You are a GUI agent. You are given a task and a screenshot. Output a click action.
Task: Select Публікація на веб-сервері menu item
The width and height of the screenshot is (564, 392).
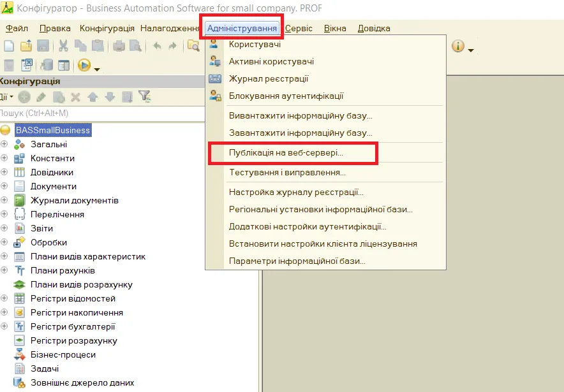tap(286, 153)
